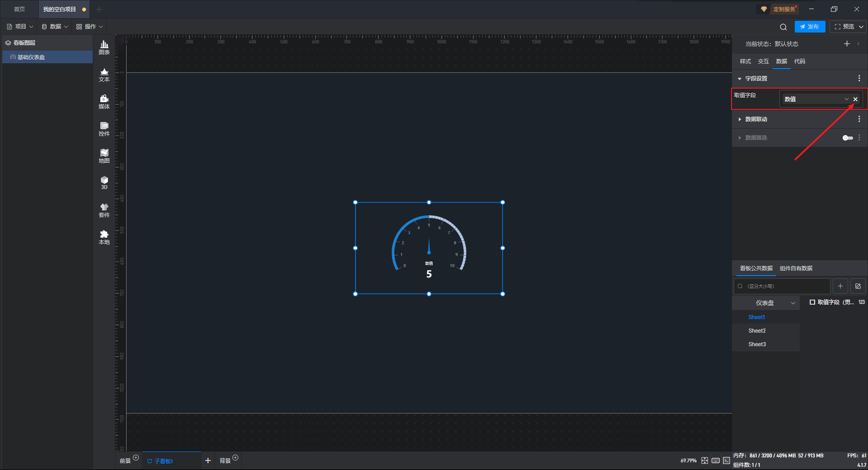The image size is (868, 470).
Task: Switch to the 数据 tab in properties
Action: (781, 61)
